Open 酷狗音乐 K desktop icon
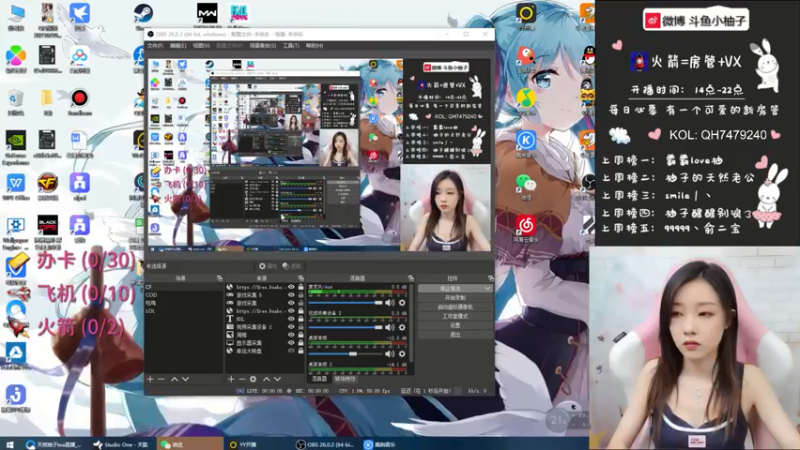Image resolution: width=800 pixels, height=450 pixels. [526, 143]
